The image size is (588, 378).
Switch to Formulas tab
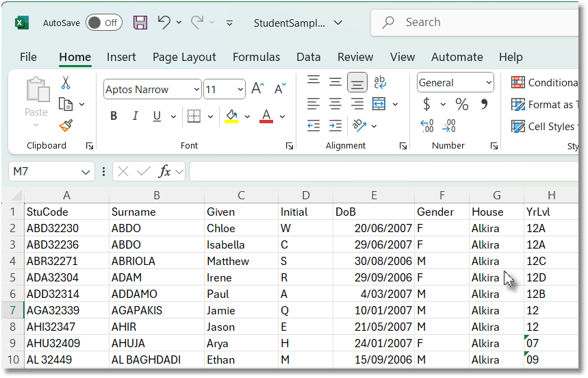click(256, 57)
